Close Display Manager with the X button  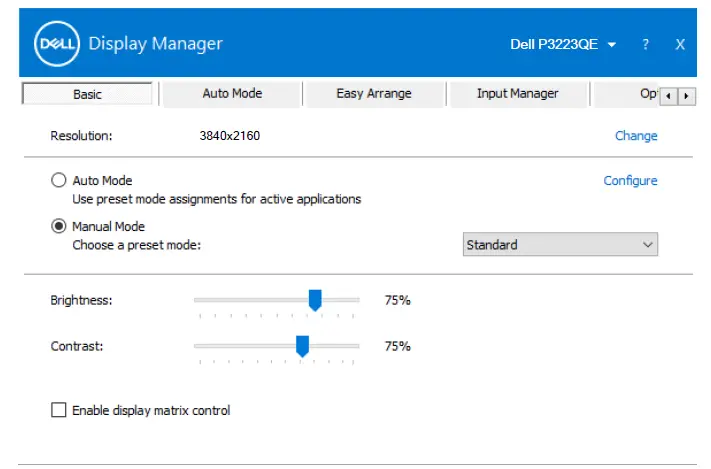[680, 44]
